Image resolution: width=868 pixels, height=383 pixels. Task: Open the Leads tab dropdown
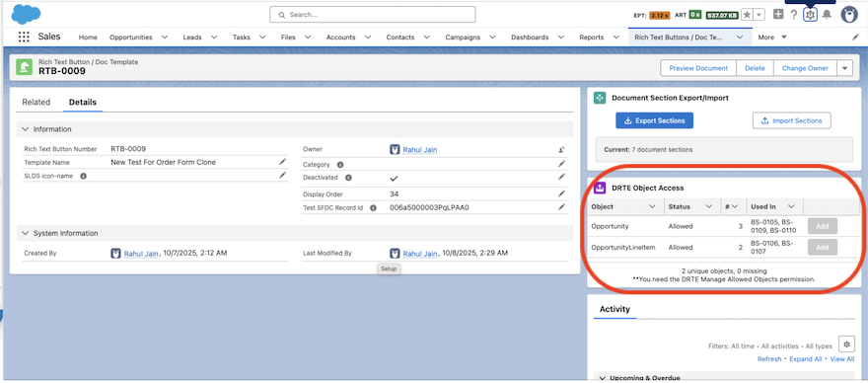(214, 38)
